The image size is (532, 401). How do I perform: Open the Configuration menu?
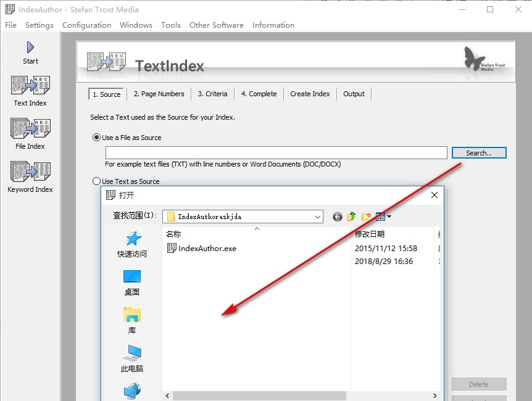[x=86, y=25]
